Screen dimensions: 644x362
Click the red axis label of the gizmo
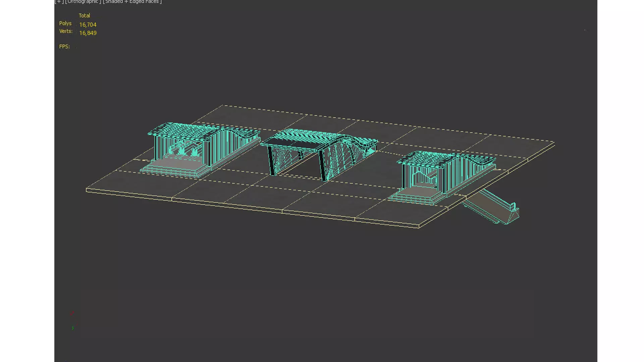(71, 313)
